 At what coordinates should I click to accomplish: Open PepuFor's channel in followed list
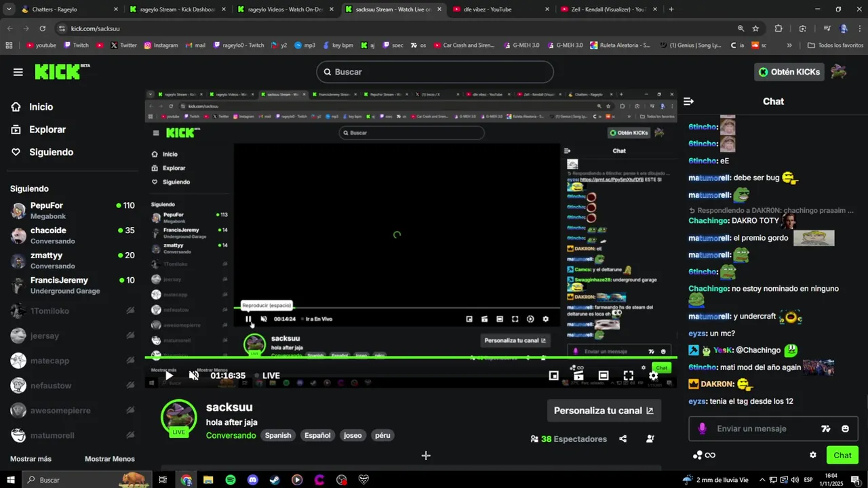click(x=73, y=210)
